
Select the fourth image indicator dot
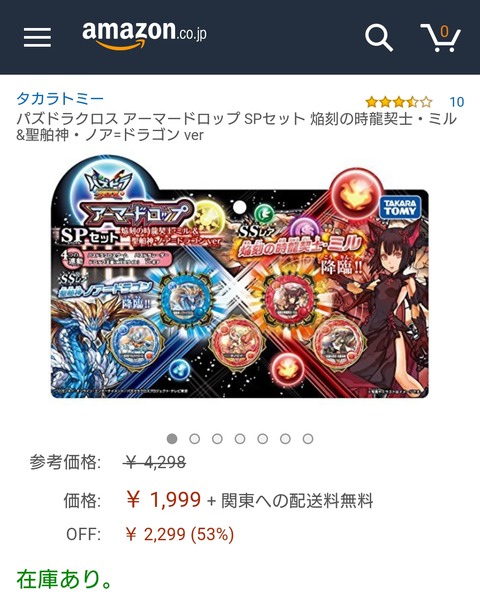tap(240, 439)
